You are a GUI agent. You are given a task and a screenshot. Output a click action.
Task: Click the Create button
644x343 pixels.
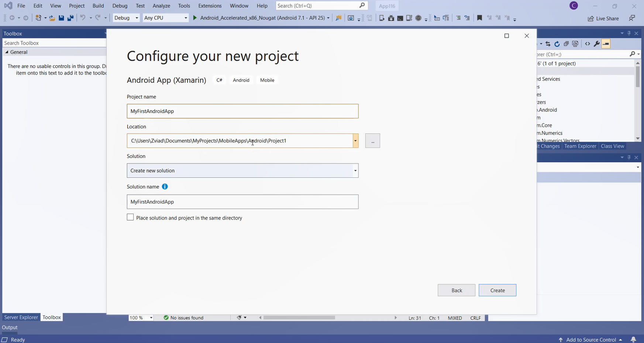497,290
